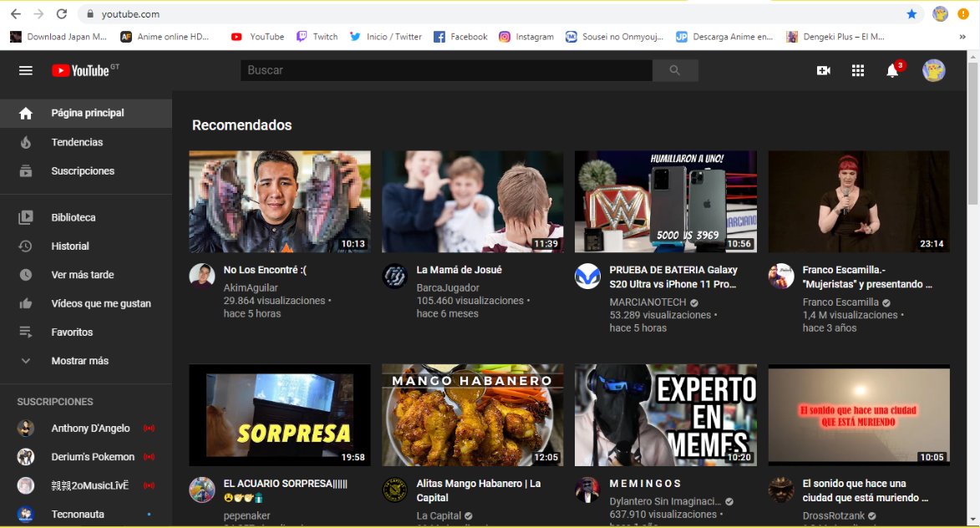Play the Galaxy S20 battery test thumbnail
The width and height of the screenshot is (980, 528).
(x=666, y=202)
